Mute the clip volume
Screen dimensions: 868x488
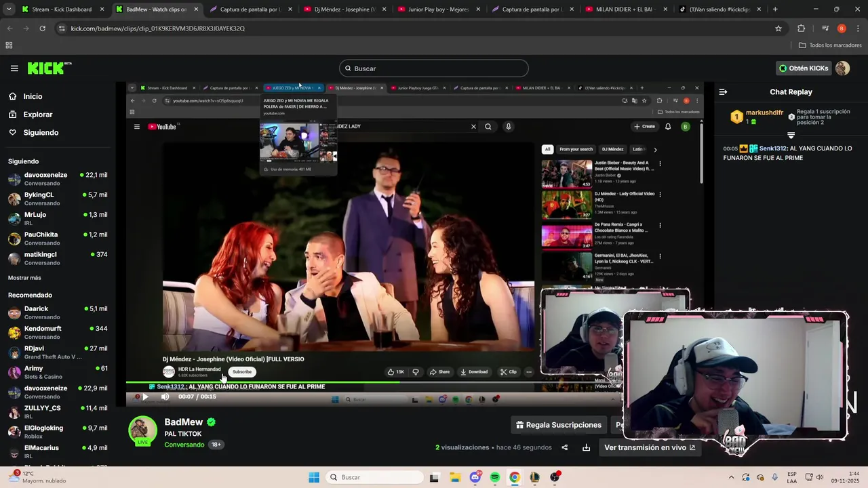click(x=165, y=397)
